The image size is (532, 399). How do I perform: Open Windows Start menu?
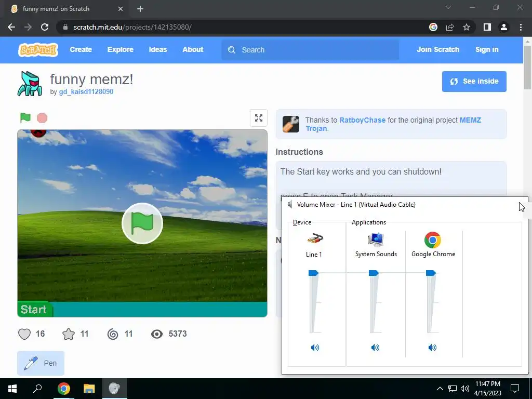[12, 389]
